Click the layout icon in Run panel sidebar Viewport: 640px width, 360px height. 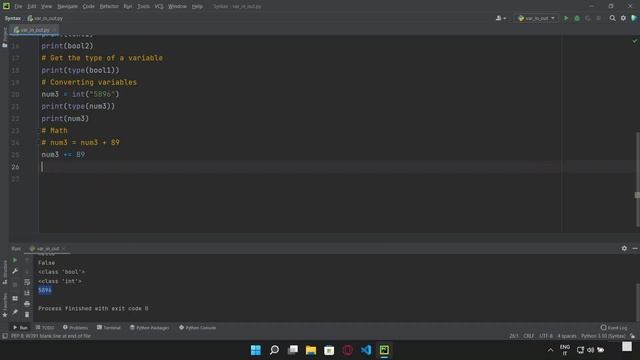(x=15, y=298)
